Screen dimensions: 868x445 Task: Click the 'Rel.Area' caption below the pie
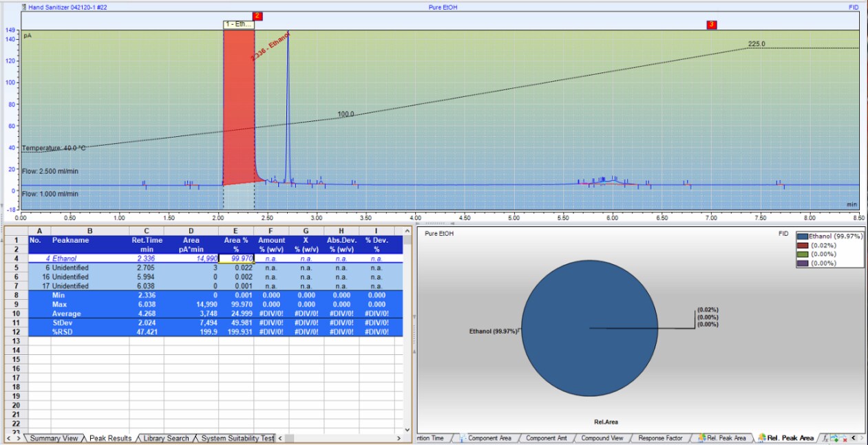pyautogui.click(x=606, y=422)
